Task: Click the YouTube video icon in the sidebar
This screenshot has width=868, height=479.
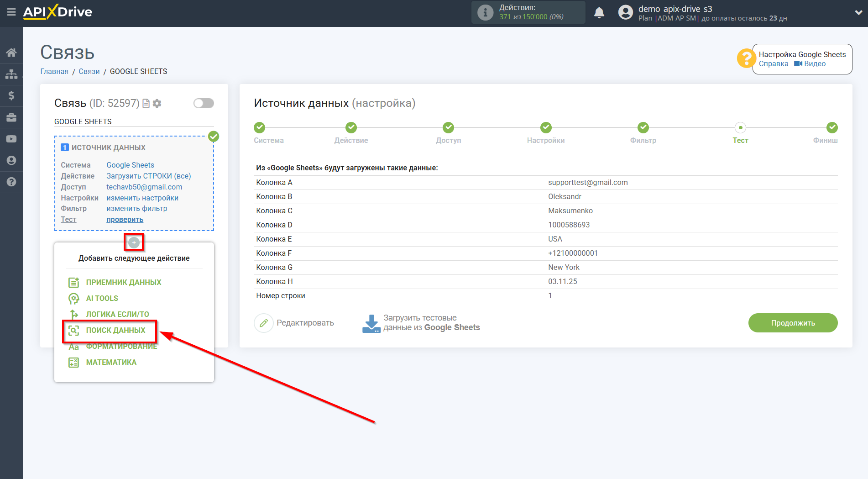Action: click(x=11, y=139)
